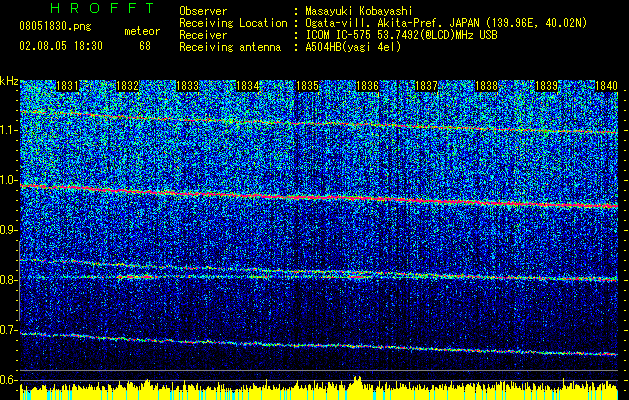Click the 0.8 frequency axis label

[9, 280]
